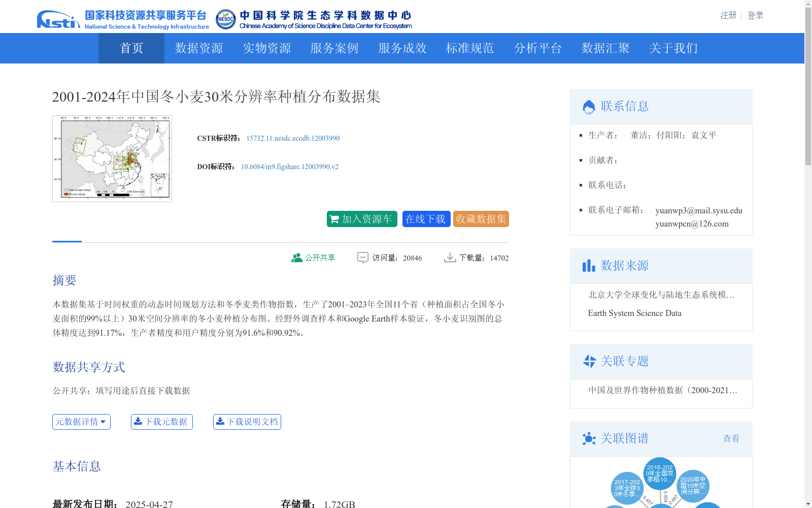Open the 数据汇聚 menu
This screenshot has width=812, height=508.
click(605, 48)
